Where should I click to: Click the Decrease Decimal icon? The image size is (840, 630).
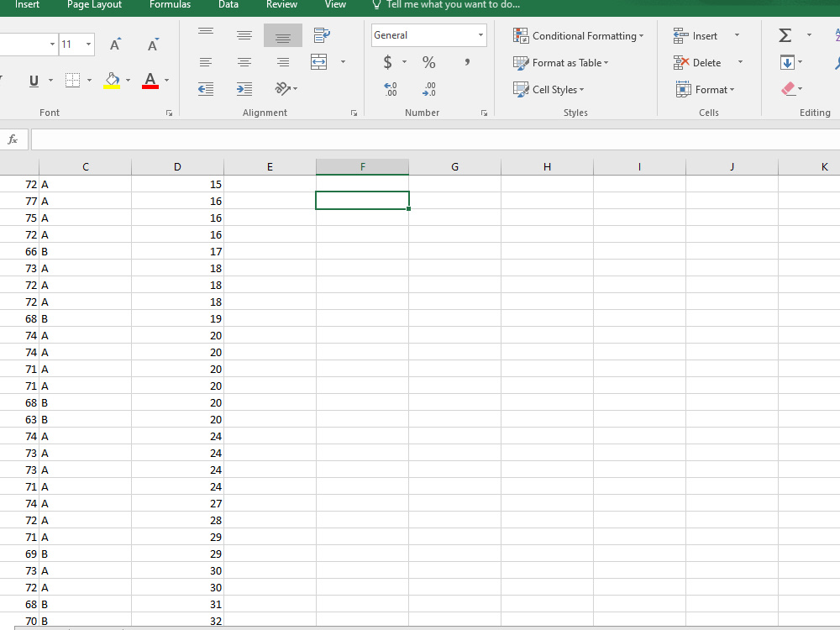(429, 89)
